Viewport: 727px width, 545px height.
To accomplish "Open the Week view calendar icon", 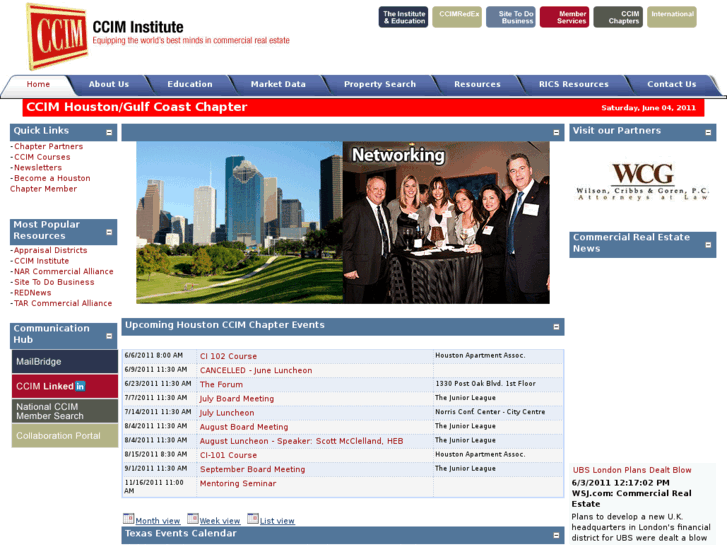I will tap(193, 519).
